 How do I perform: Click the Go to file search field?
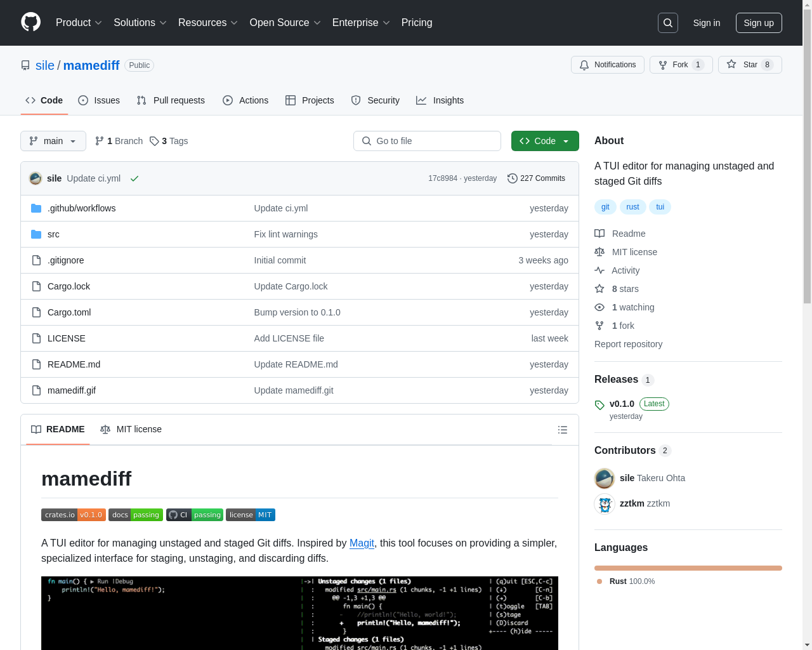[427, 141]
